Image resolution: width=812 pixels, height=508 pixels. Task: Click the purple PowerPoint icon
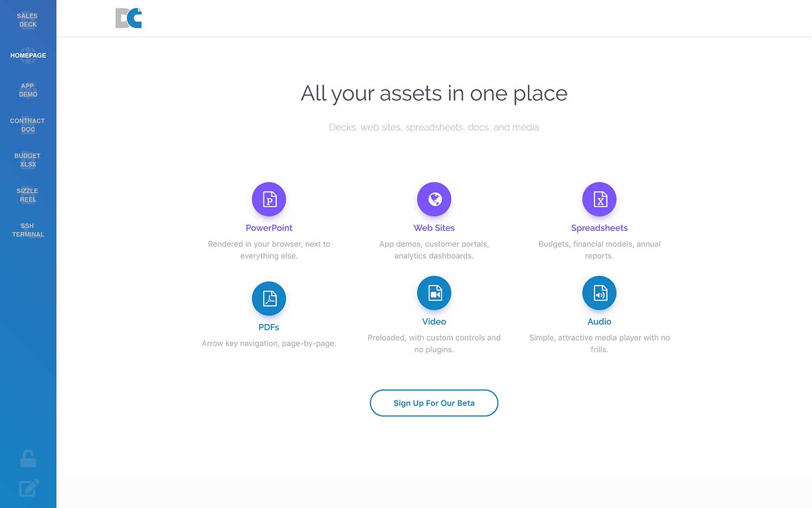269,199
